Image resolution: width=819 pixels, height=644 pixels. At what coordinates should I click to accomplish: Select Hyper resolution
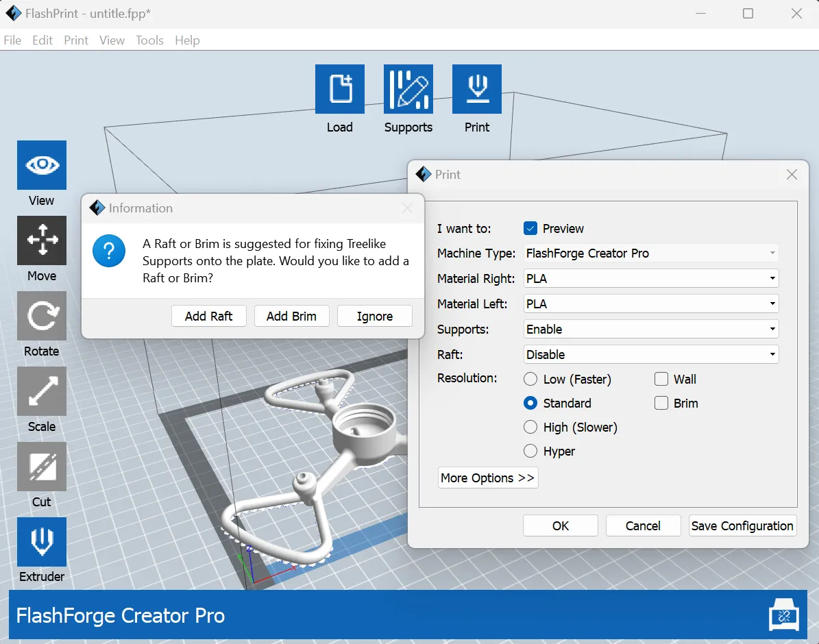coord(530,451)
